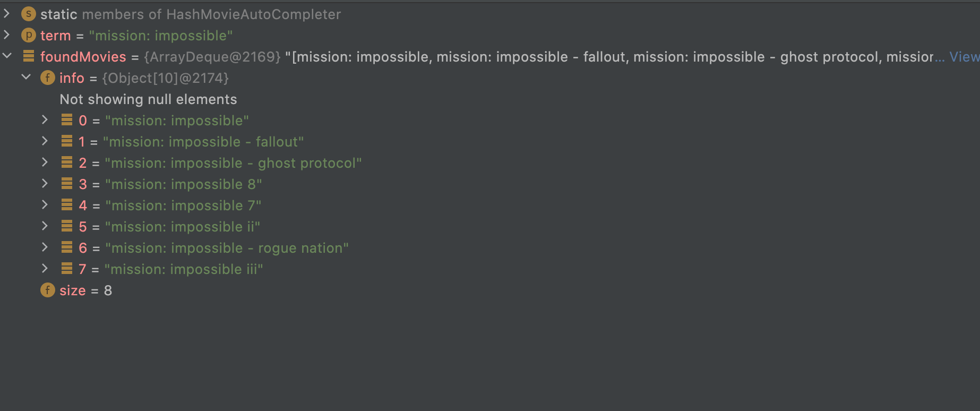The width and height of the screenshot is (980, 411).
Task: Expand element 1 'mission: impossible - fallout'
Action: coord(45,141)
